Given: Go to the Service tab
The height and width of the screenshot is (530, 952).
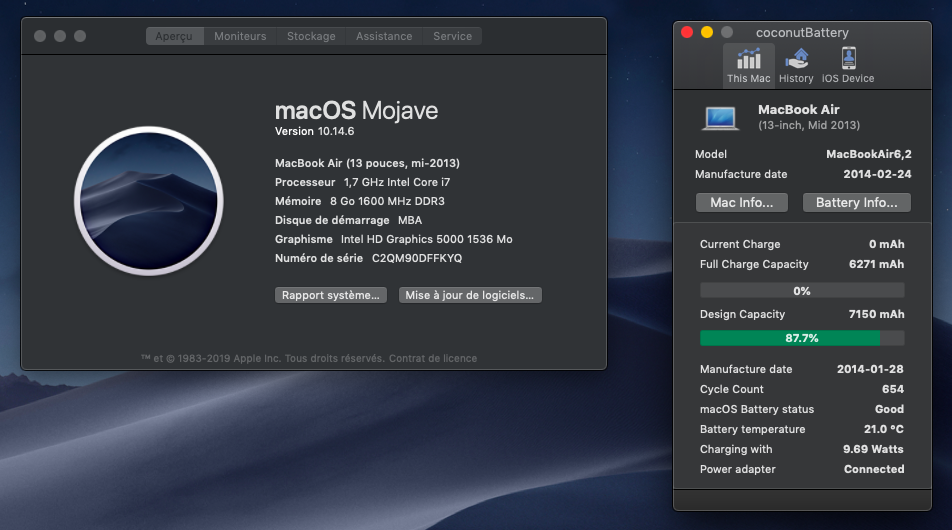Looking at the screenshot, I should [452, 36].
